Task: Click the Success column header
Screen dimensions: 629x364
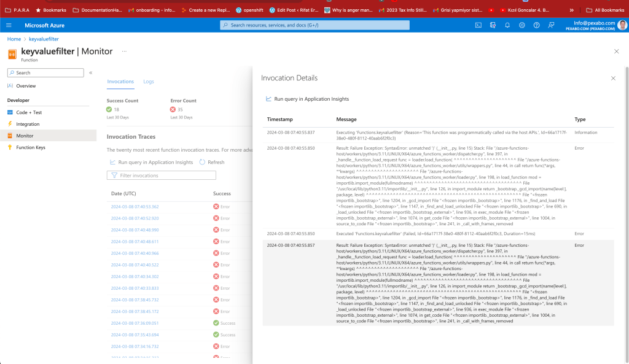Action: coord(222,193)
